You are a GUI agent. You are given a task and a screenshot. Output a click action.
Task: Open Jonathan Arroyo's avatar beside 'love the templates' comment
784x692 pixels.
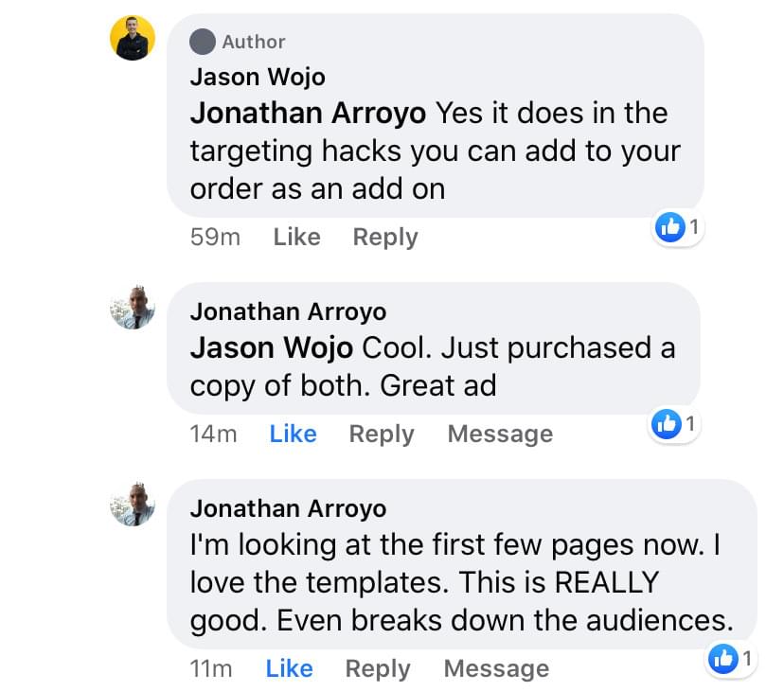(133, 504)
